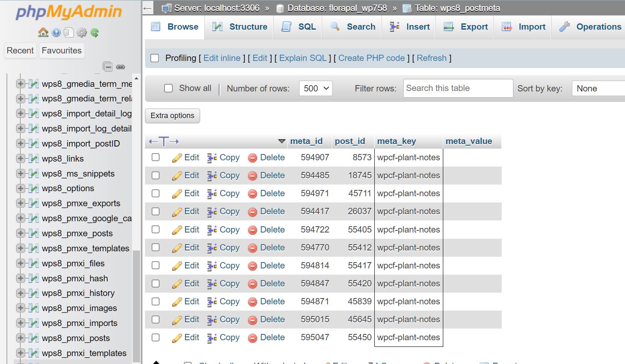Click pencil Edit icon for meta_id 594907

coord(177,158)
